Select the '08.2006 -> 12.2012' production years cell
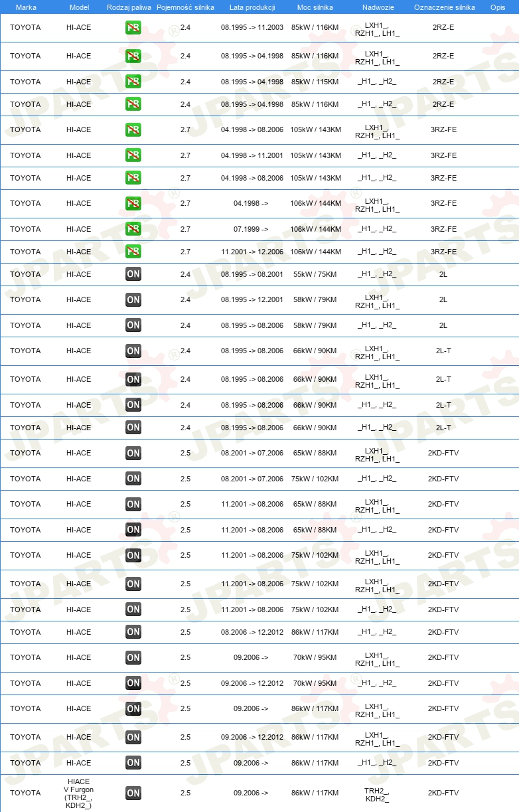 coord(252,632)
